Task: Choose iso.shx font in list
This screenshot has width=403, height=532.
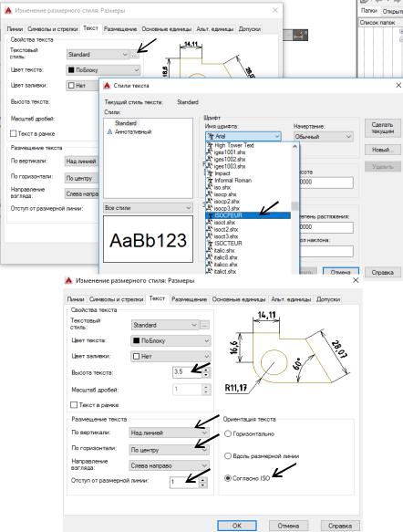Action: tap(248, 187)
